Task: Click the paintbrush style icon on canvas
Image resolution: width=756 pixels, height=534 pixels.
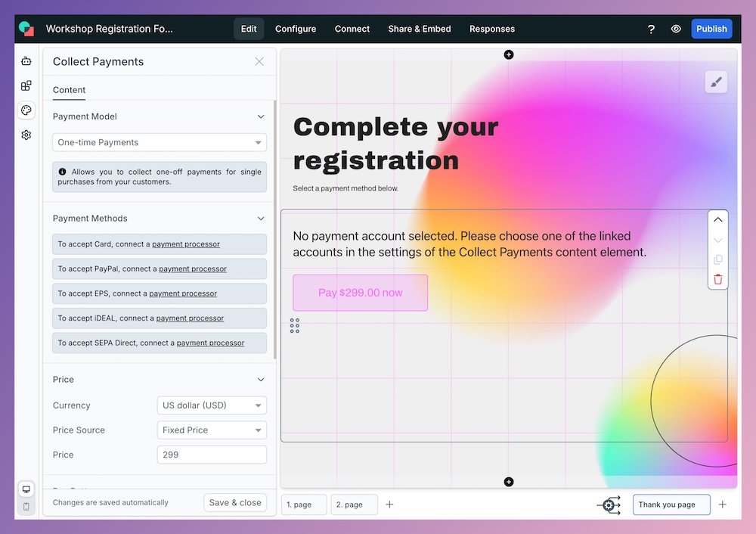Action: (x=716, y=82)
